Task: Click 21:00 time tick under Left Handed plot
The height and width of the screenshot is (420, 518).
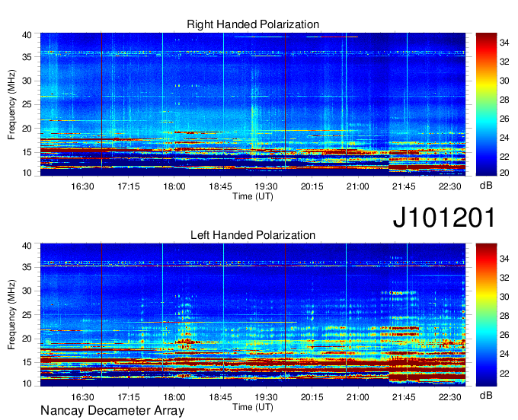Action: 358,397
